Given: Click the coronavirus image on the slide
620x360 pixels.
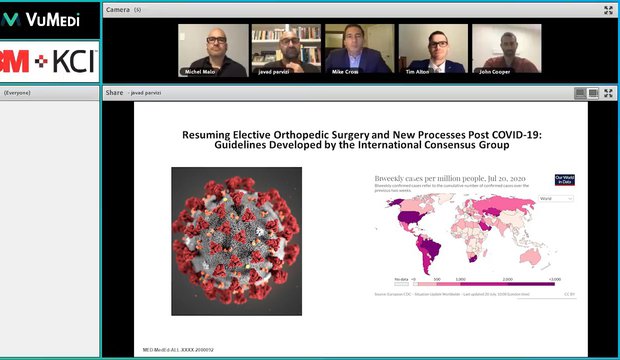Looking at the screenshot, I should (x=236, y=241).
